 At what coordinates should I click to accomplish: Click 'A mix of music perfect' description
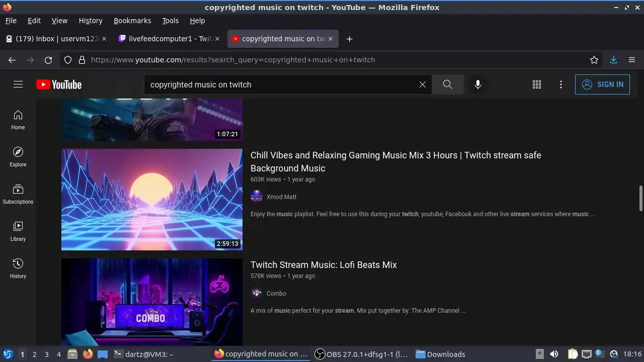[x=358, y=311]
